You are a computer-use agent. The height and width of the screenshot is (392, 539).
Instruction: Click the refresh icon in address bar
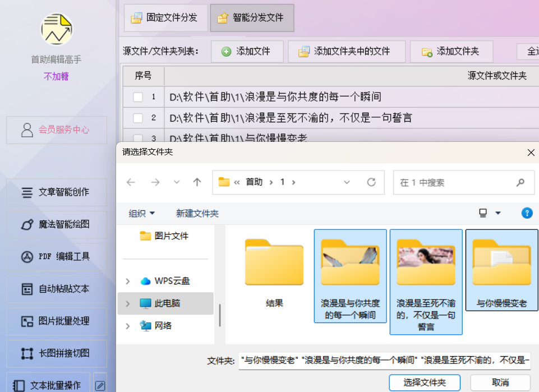coord(371,182)
